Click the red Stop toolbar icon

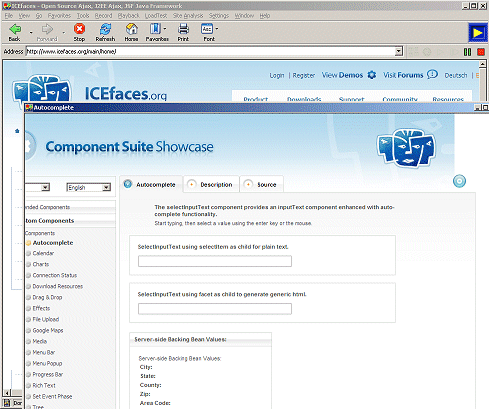(79, 29)
